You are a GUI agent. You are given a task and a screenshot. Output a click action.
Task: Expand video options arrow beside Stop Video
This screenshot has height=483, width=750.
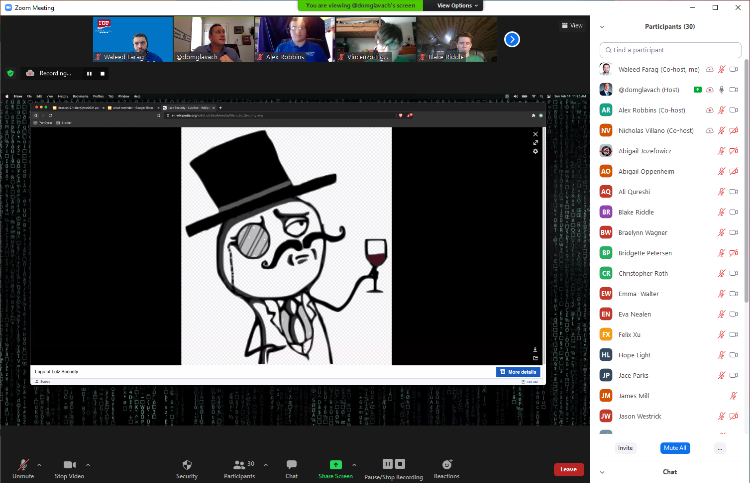pyautogui.click(x=88, y=465)
